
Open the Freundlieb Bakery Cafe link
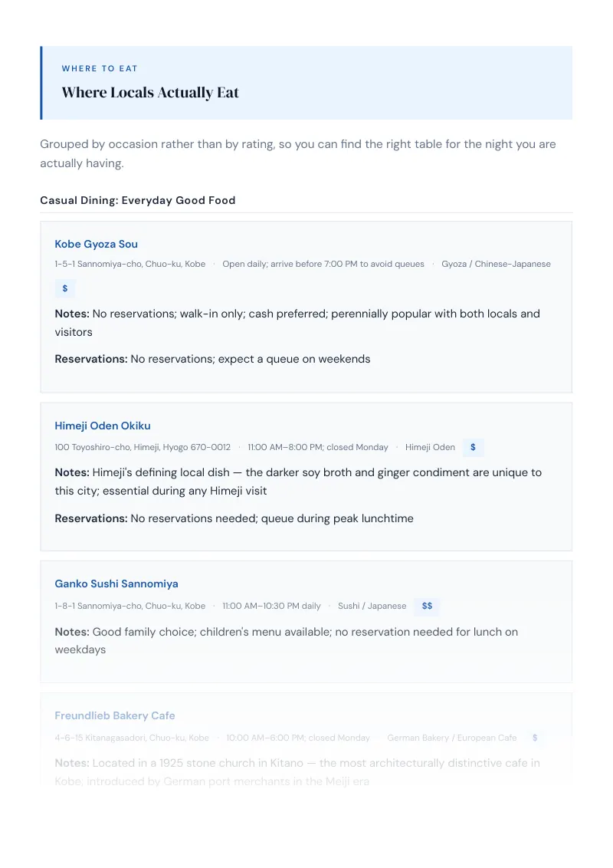[x=114, y=715]
